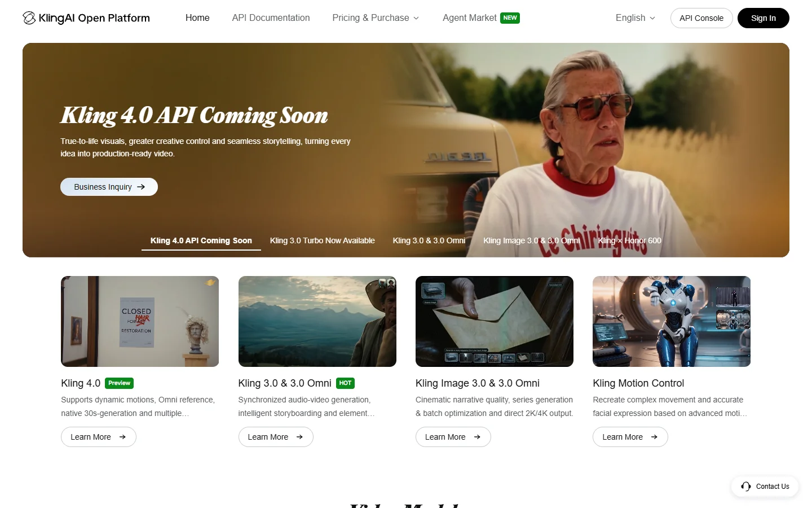812x508 pixels.
Task: Click the Preview badge next to Kling 4.0
Action: pyautogui.click(x=119, y=383)
